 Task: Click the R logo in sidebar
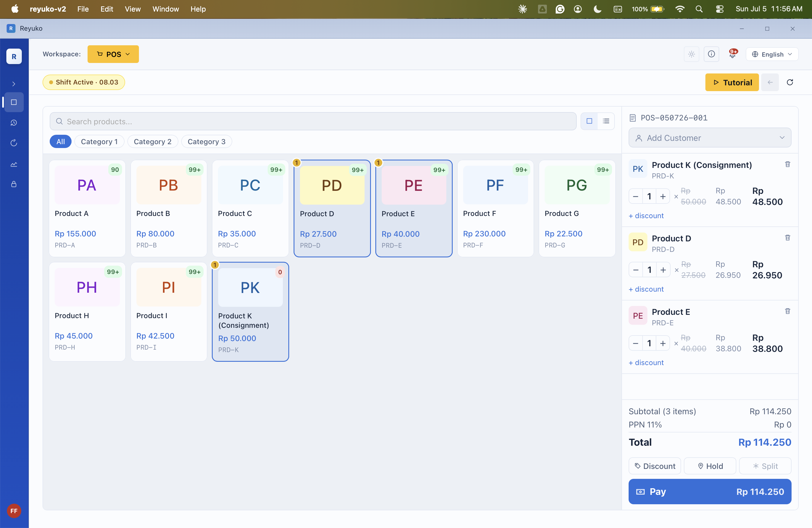point(14,56)
